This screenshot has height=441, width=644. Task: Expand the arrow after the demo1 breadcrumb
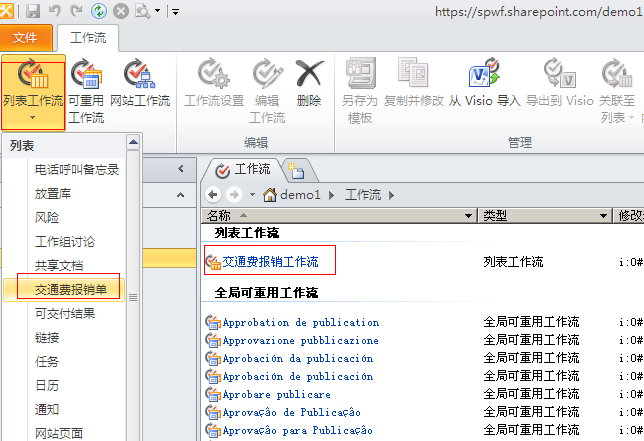coord(331,195)
